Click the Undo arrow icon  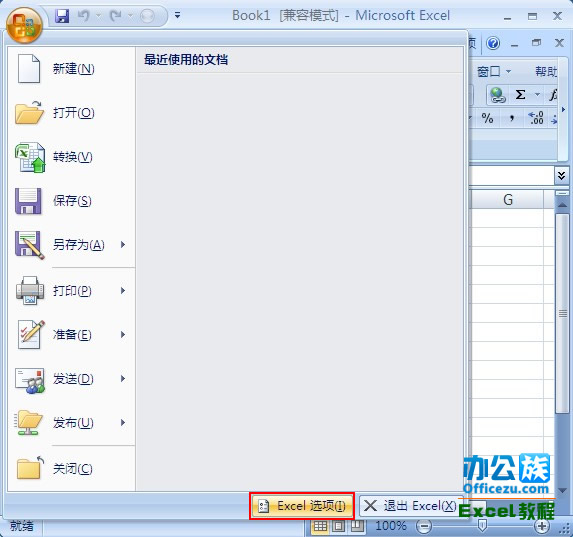click(x=84, y=16)
